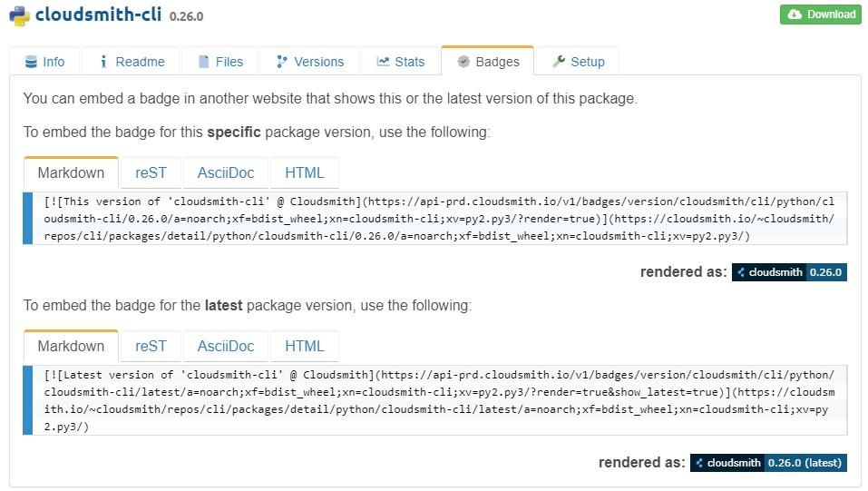Click the Python logo beside the cloudsmith-cli title
The image size is (868, 491).
(x=19, y=15)
